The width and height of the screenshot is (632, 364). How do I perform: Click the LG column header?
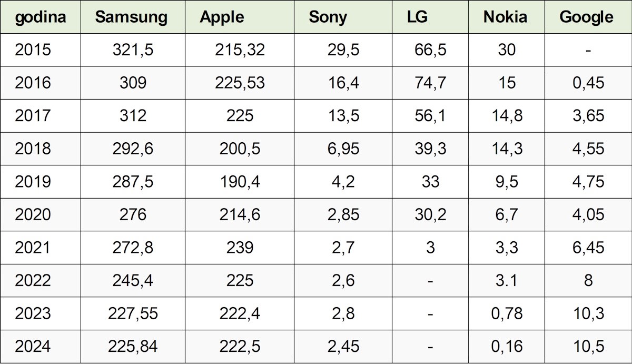417,17
